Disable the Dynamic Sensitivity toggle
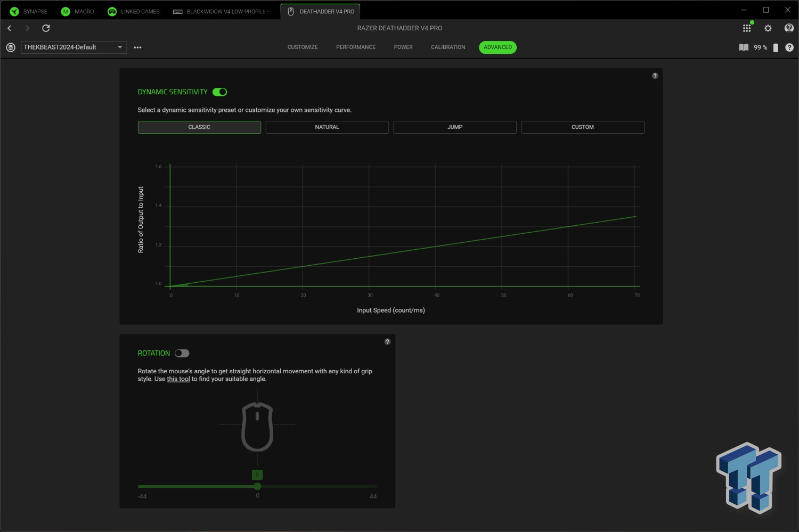799x532 pixels. point(219,92)
